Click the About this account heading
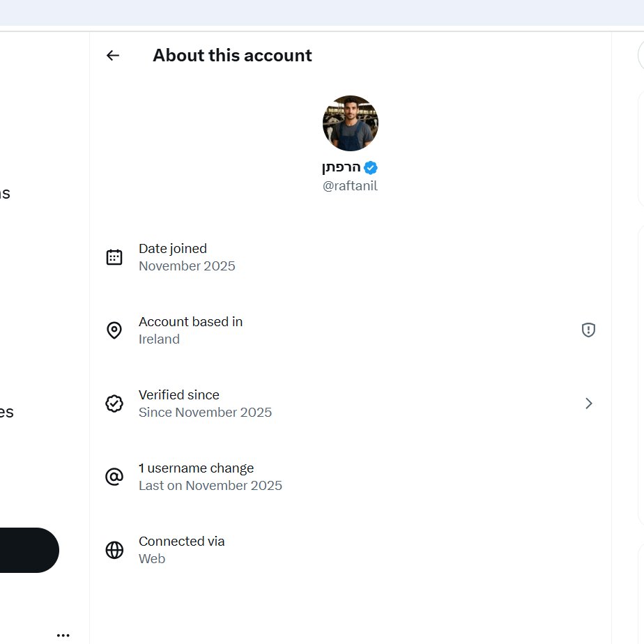 tap(233, 56)
